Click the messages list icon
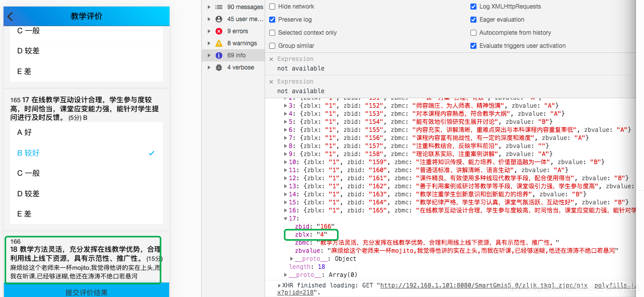Screen dimensions: 644x297 click(219, 7)
